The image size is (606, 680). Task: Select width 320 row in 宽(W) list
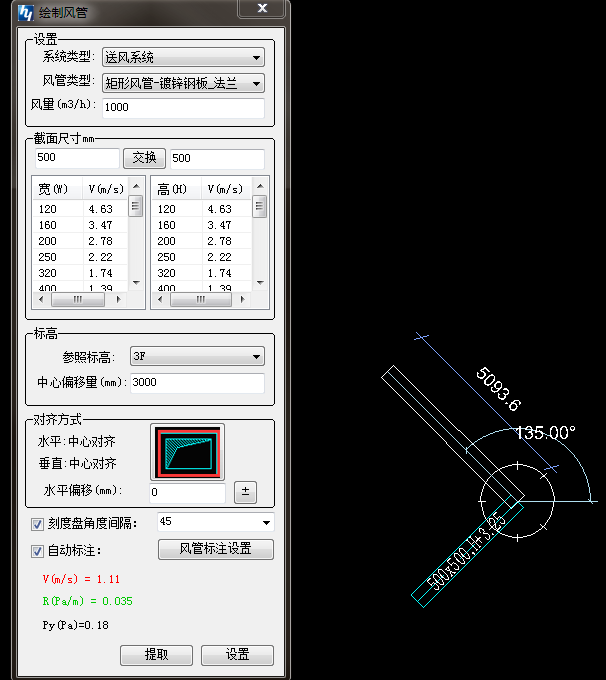coord(80,273)
